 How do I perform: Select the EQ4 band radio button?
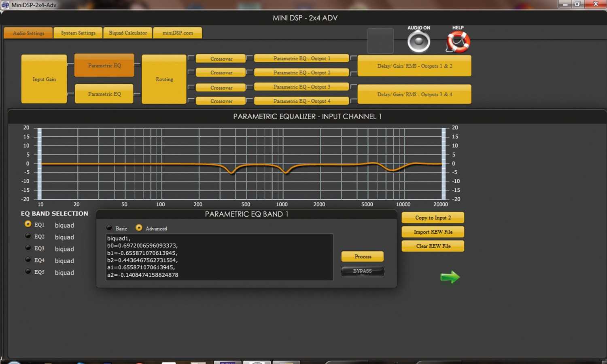tap(28, 260)
